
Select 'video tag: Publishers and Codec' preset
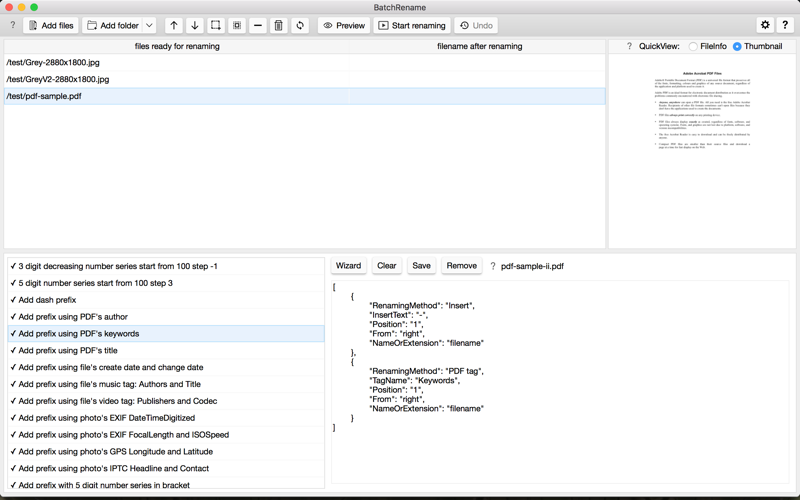click(166, 401)
